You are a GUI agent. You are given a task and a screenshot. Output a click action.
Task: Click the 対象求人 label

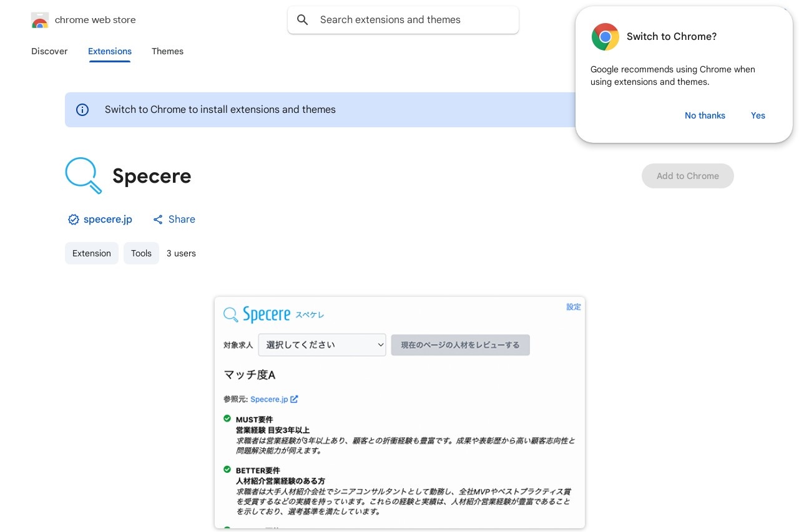(238, 345)
